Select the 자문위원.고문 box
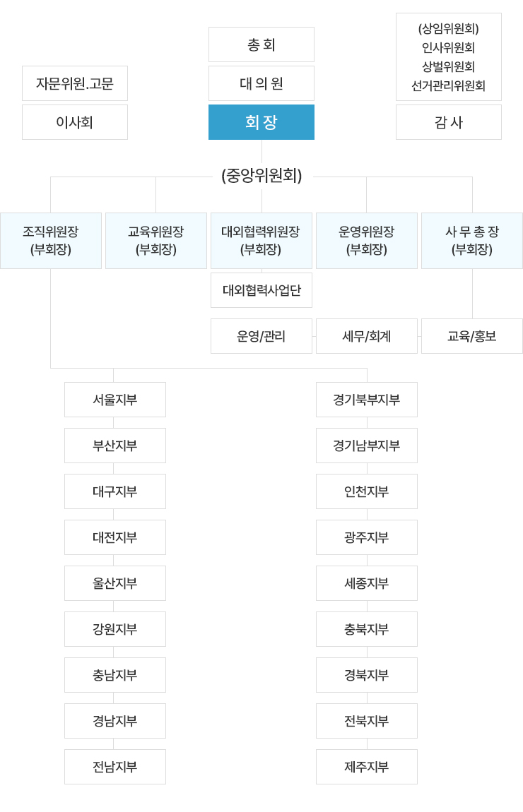This screenshot has height=812, width=523. click(75, 83)
